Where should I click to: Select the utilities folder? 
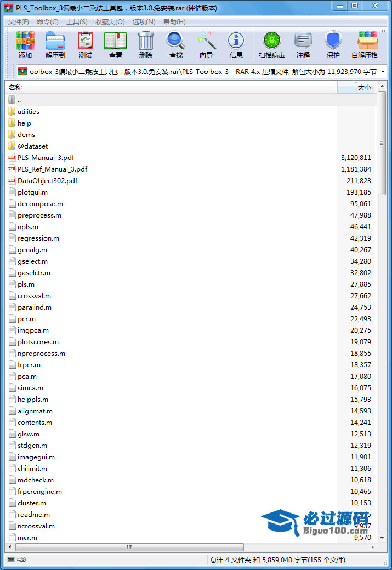(29, 111)
